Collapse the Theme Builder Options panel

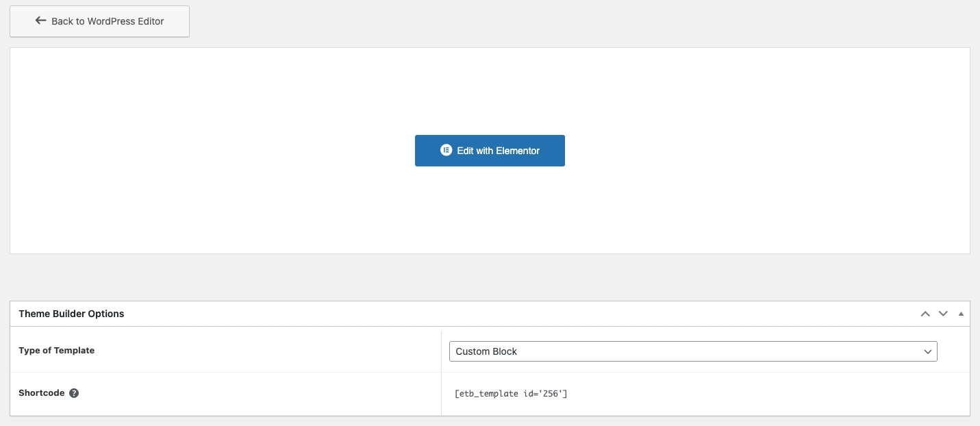(961, 314)
